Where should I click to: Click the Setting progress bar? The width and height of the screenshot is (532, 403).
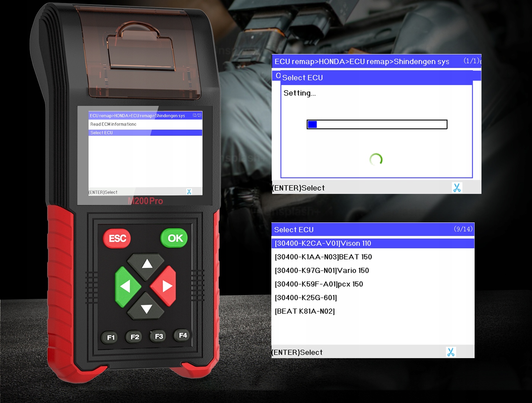tap(377, 124)
